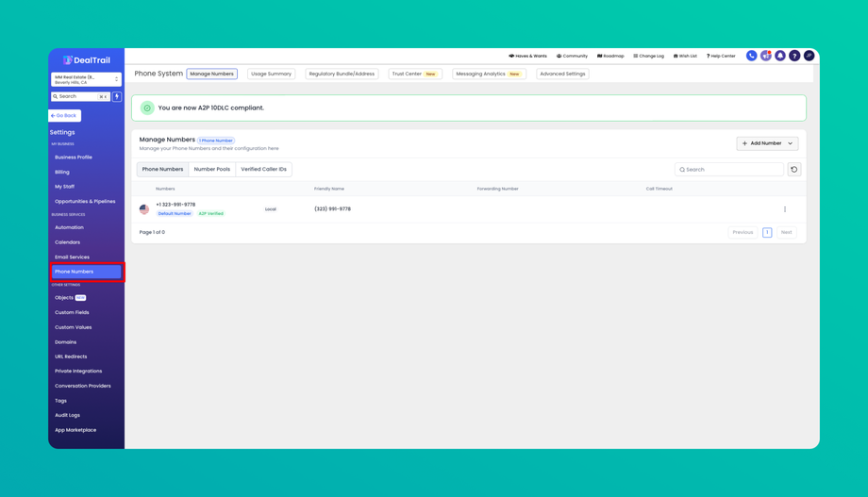This screenshot has width=868, height=497.
Task: Open the Help Center link
Action: click(721, 56)
